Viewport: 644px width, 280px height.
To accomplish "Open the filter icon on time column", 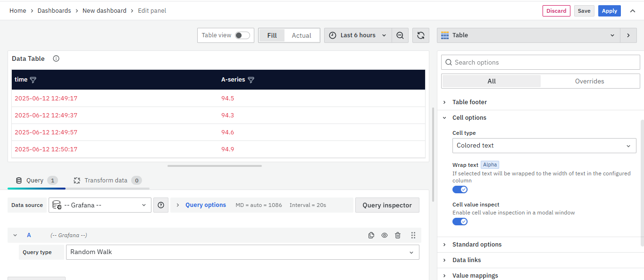I will 33,80.
